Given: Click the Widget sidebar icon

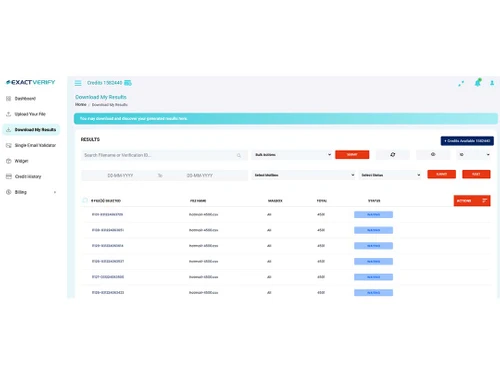Looking at the screenshot, I should pos(9,161).
